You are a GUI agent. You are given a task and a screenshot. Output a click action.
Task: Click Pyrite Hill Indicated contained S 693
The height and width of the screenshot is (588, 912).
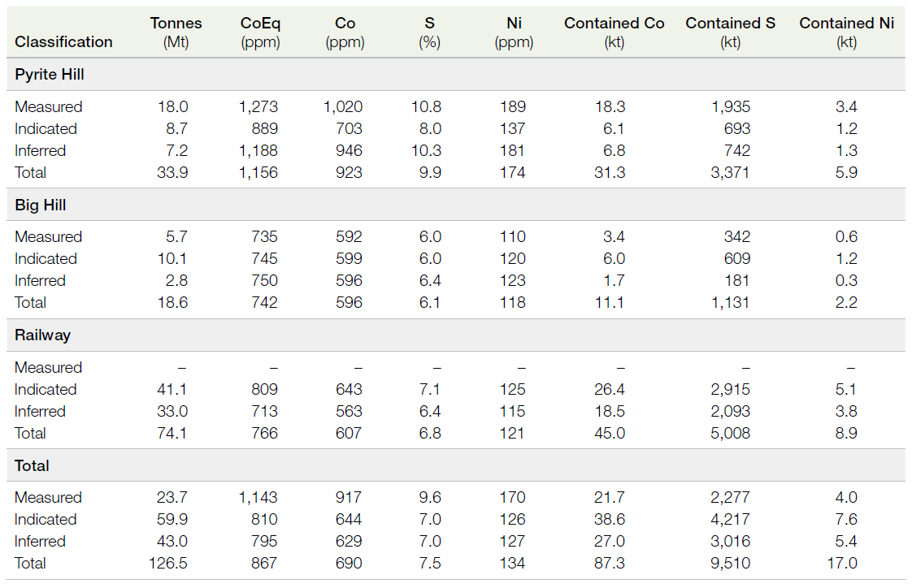click(737, 129)
